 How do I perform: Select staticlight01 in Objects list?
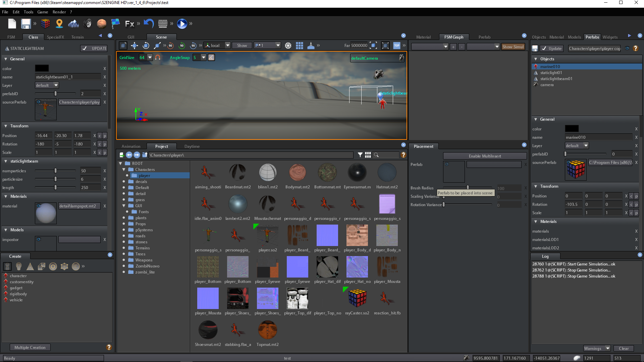(x=551, y=73)
